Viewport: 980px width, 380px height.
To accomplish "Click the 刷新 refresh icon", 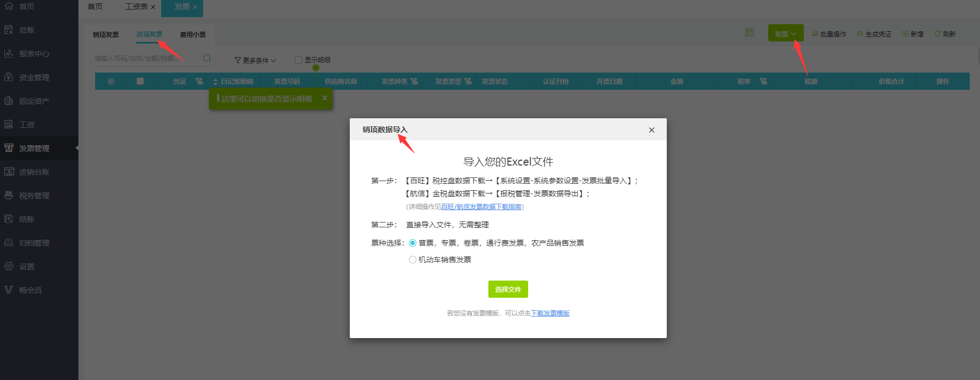I will coord(938,34).
